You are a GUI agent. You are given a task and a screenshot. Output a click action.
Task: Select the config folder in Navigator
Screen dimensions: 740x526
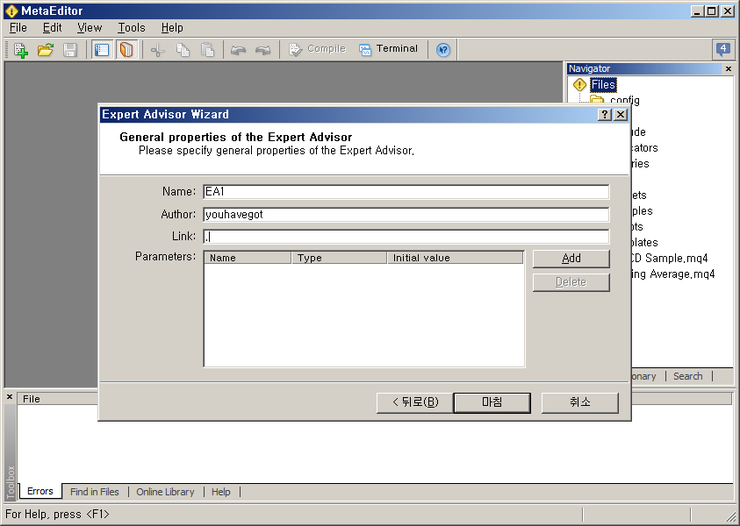(x=624, y=100)
